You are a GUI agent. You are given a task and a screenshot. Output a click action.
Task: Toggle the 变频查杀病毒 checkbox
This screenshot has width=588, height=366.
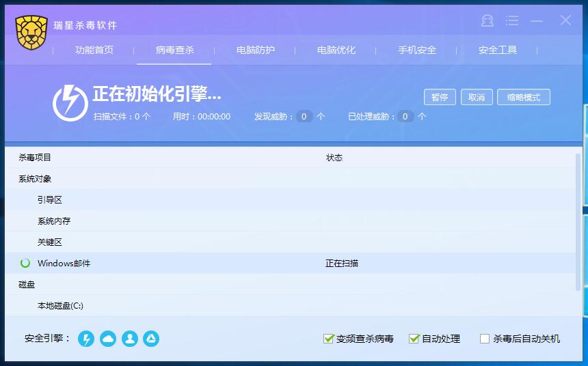[x=328, y=339]
